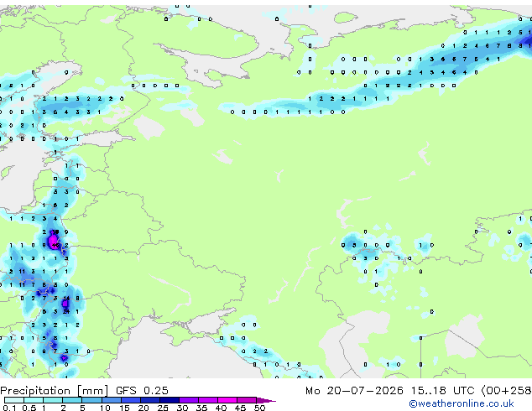Click the above-50 arrow at legend end
The width and height of the screenshot is (532, 411).
coord(266,400)
